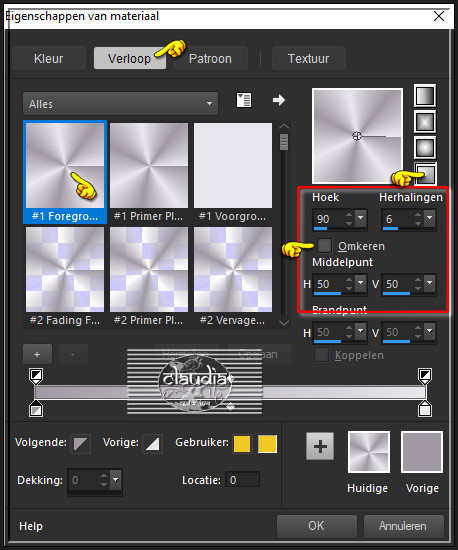Pick the first Gebruiker yellow swatch
This screenshot has height=550, width=458.
coord(242,444)
